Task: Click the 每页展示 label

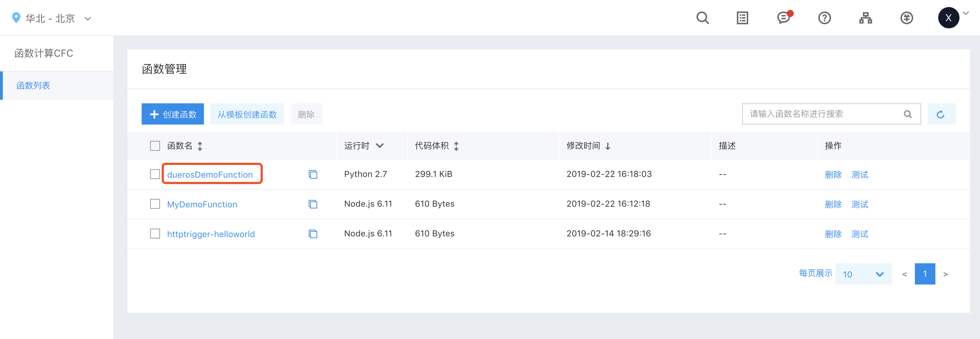Action: [x=815, y=273]
